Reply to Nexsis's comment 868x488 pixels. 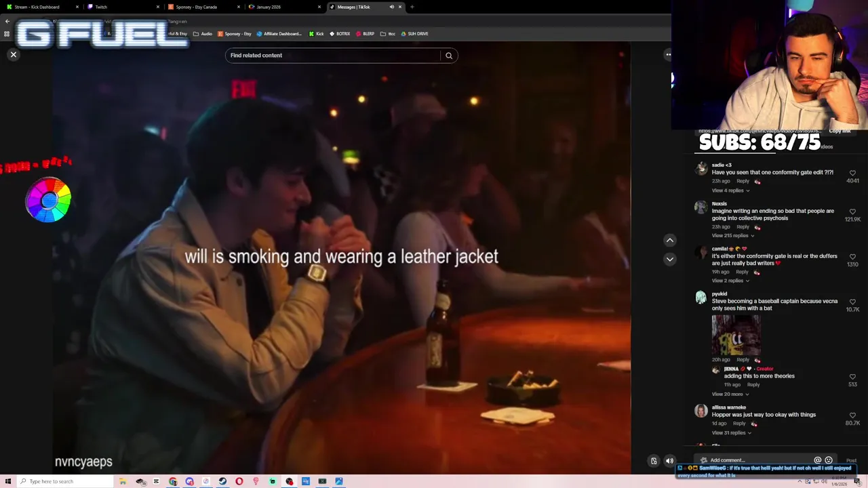tap(743, 226)
